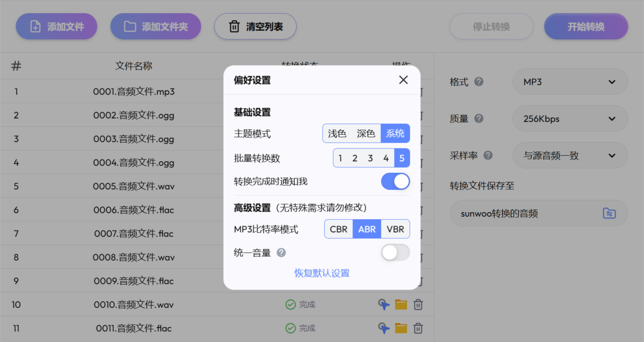The height and width of the screenshot is (342, 644).
Task: Open the 采样率 dropdown
Action: [x=570, y=155]
